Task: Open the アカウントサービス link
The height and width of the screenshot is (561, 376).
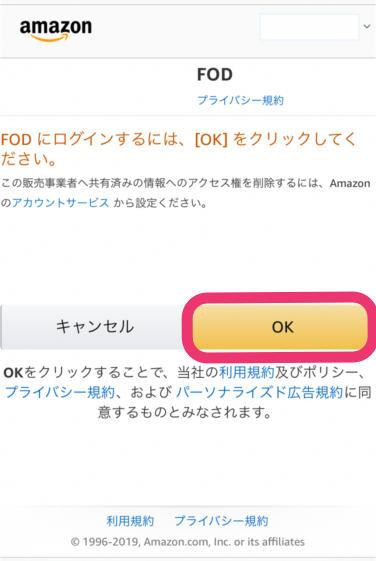Action: coord(60,203)
